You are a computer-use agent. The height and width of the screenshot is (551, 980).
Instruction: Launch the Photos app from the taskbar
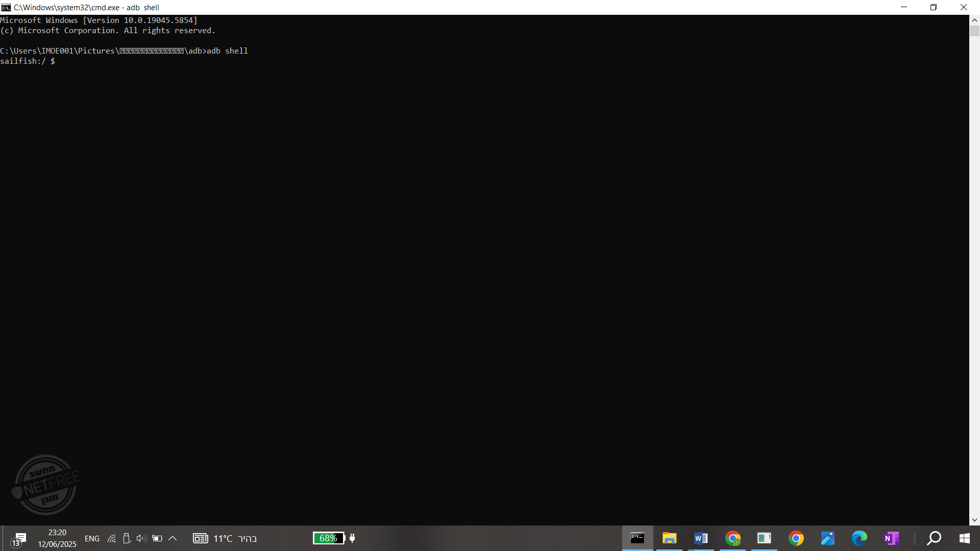point(827,538)
